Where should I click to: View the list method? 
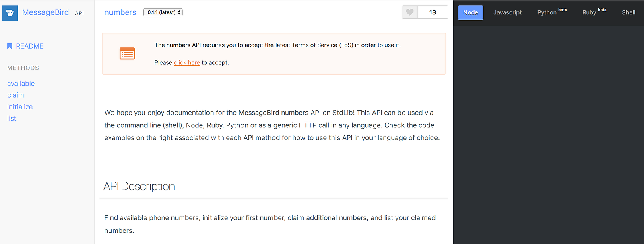[12, 119]
